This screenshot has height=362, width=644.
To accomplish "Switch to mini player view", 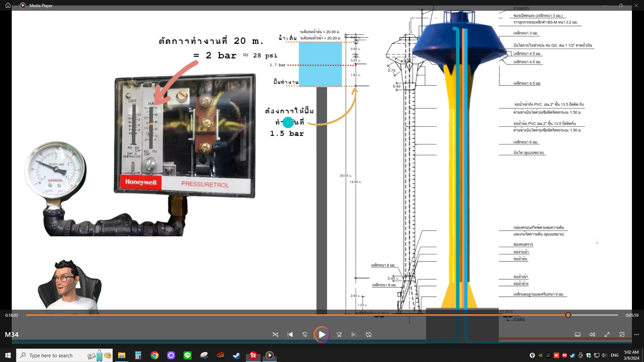I will pyautogui.click(x=622, y=335).
